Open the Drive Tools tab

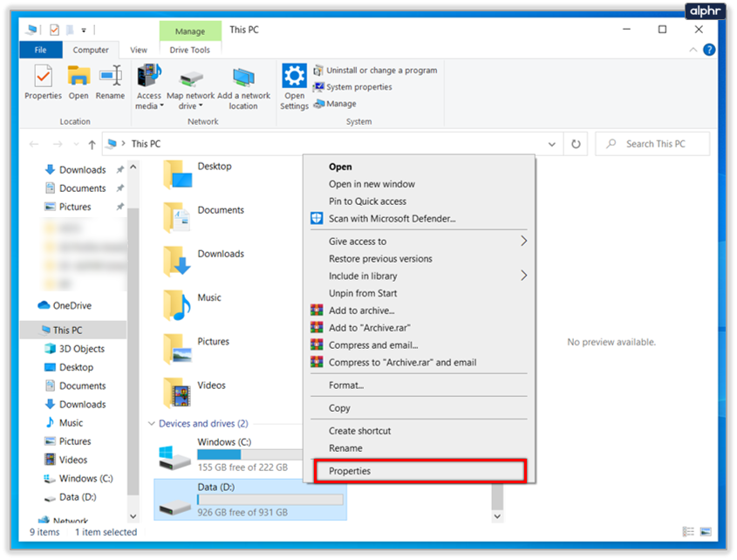(x=190, y=50)
